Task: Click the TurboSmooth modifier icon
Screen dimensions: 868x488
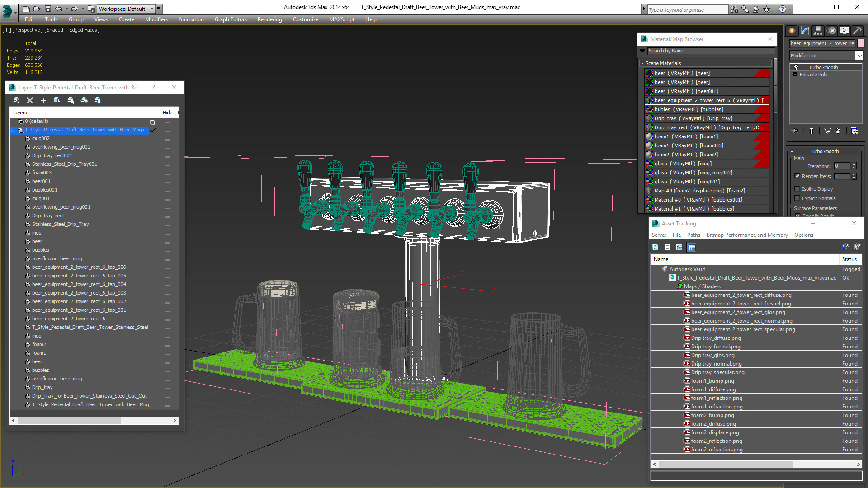Action: [797, 67]
